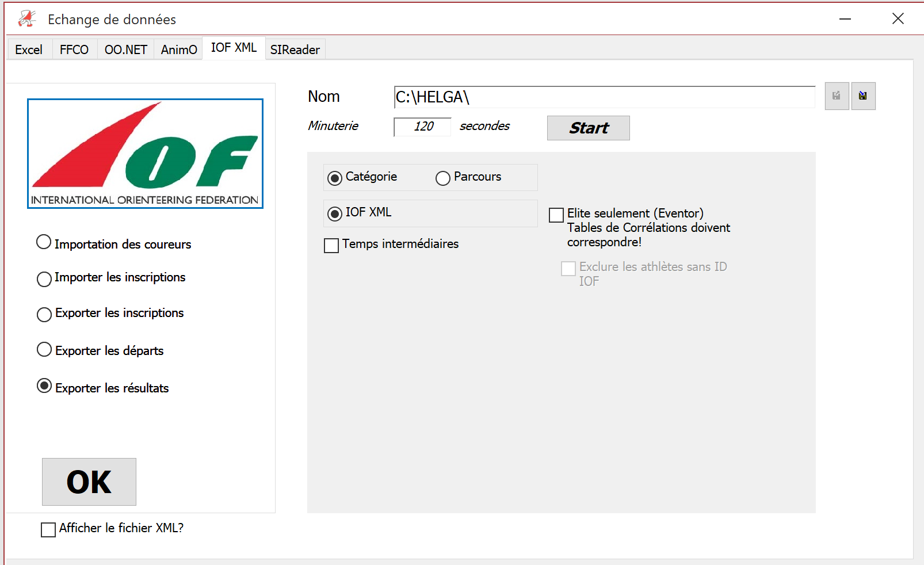The width and height of the screenshot is (924, 565).
Task: Click the greyed-out floppy export icon button
Action: point(837,96)
